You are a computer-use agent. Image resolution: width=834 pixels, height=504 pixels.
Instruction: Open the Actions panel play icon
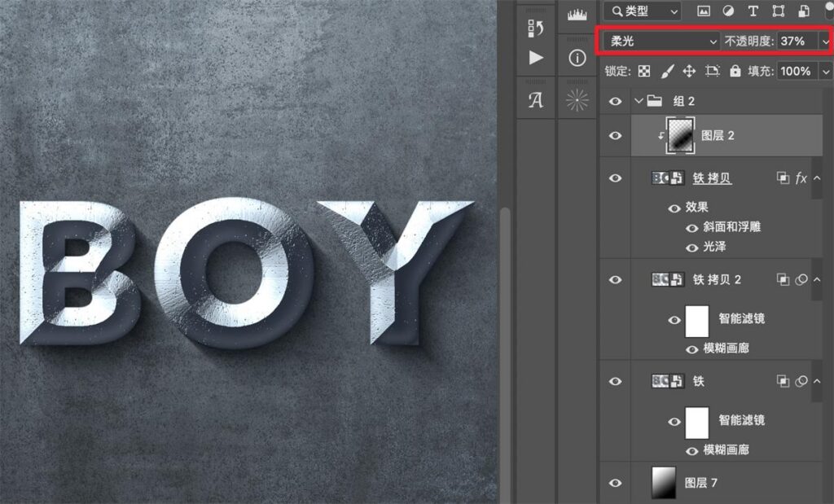(536, 58)
